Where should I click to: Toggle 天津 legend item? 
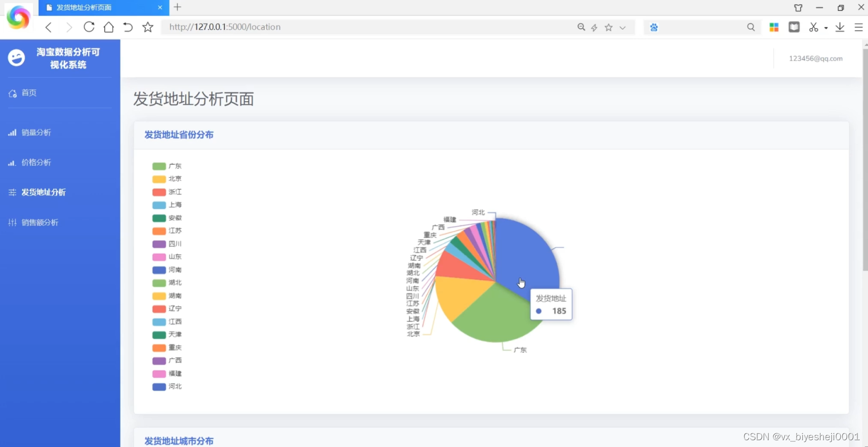[x=167, y=334]
